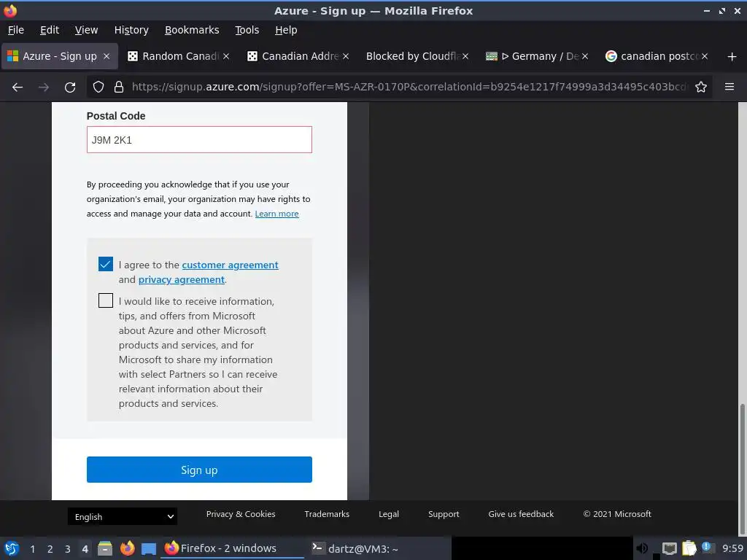
Task: Go back to the previous page
Action: click(x=18, y=87)
